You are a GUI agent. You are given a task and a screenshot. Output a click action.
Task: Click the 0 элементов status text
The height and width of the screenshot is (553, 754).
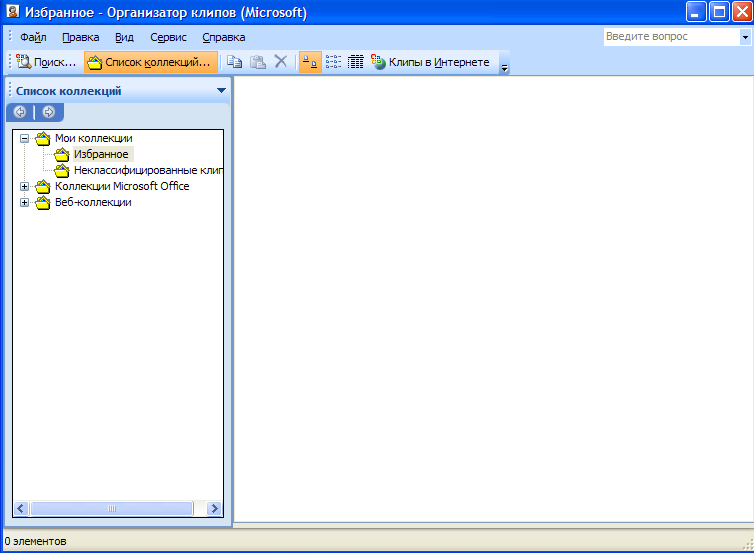click(36, 541)
